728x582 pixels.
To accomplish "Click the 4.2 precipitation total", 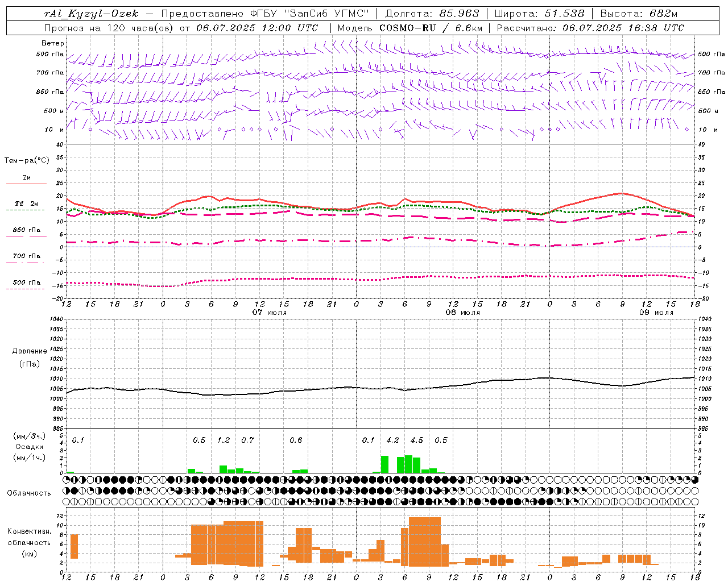I will [x=392, y=440].
